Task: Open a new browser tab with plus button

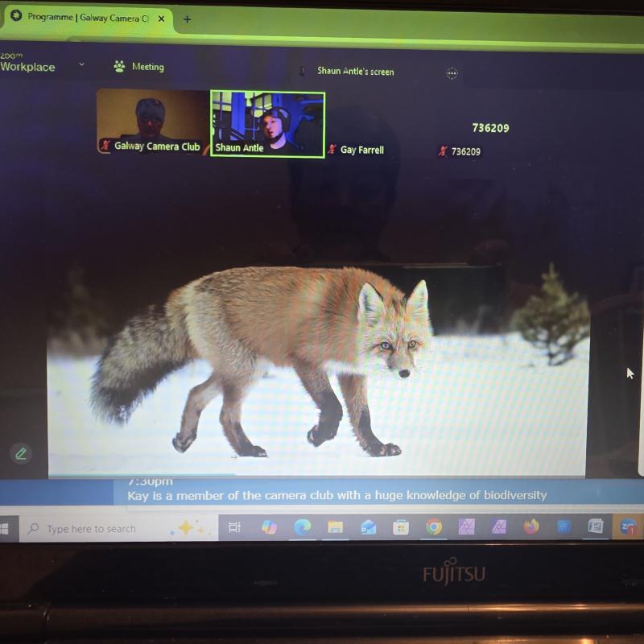Action: pyautogui.click(x=187, y=19)
